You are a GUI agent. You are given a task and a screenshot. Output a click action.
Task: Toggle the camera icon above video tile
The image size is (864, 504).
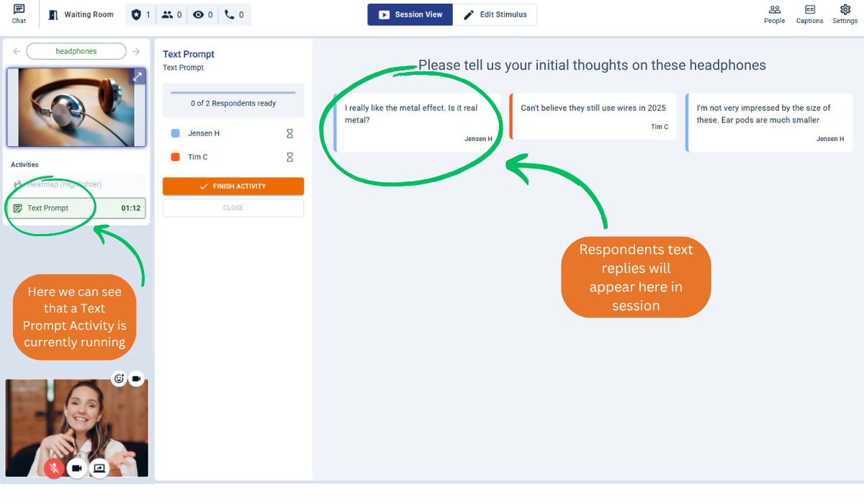[136, 379]
